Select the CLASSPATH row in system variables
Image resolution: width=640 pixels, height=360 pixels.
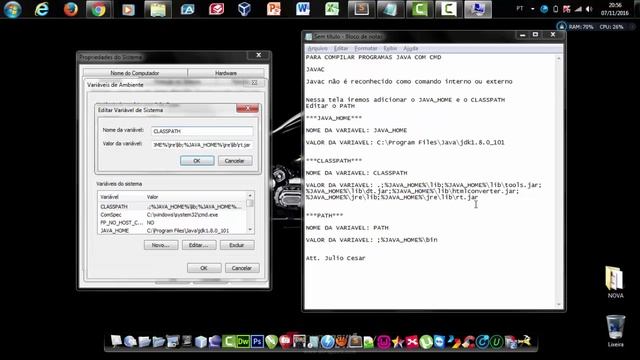coord(172,207)
